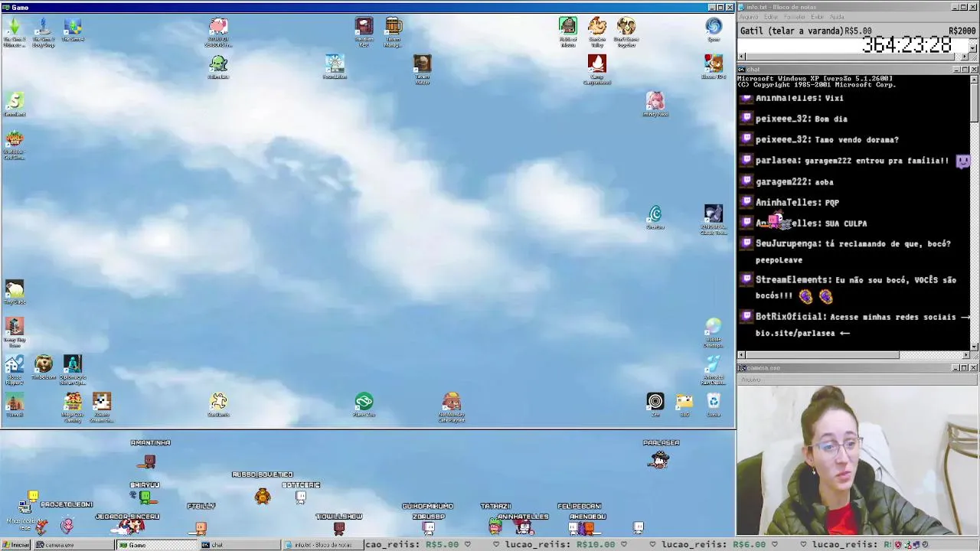Open the Bubble Desktops icon
The height and width of the screenshot is (551, 980).
pyautogui.click(x=714, y=332)
